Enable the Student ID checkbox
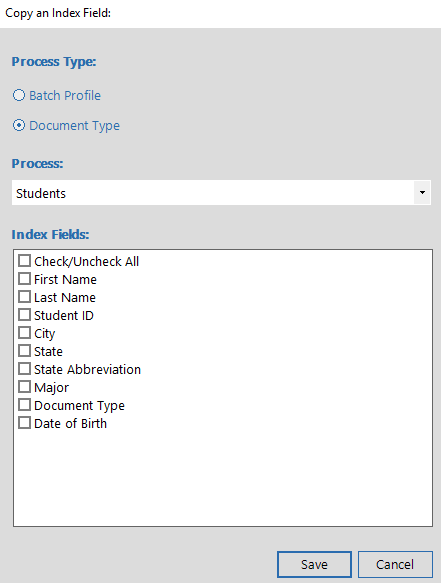 25,315
